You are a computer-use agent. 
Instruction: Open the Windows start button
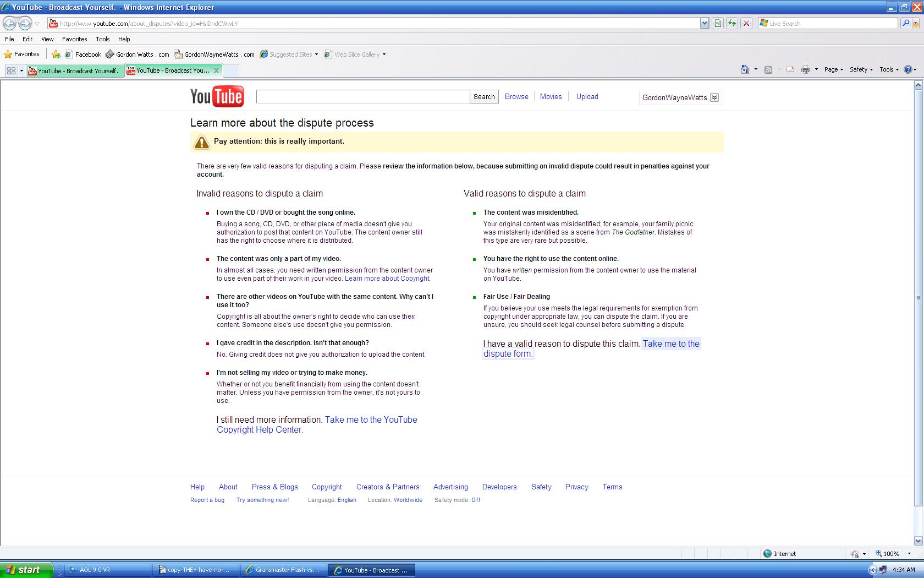click(x=26, y=570)
